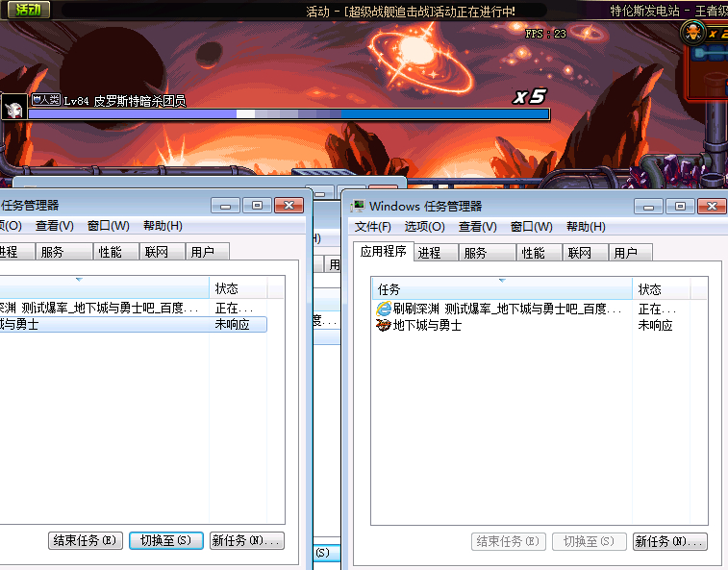728x570 pixels.
Task: Click the FPS : 23 counter
Action: click(545, 34)
